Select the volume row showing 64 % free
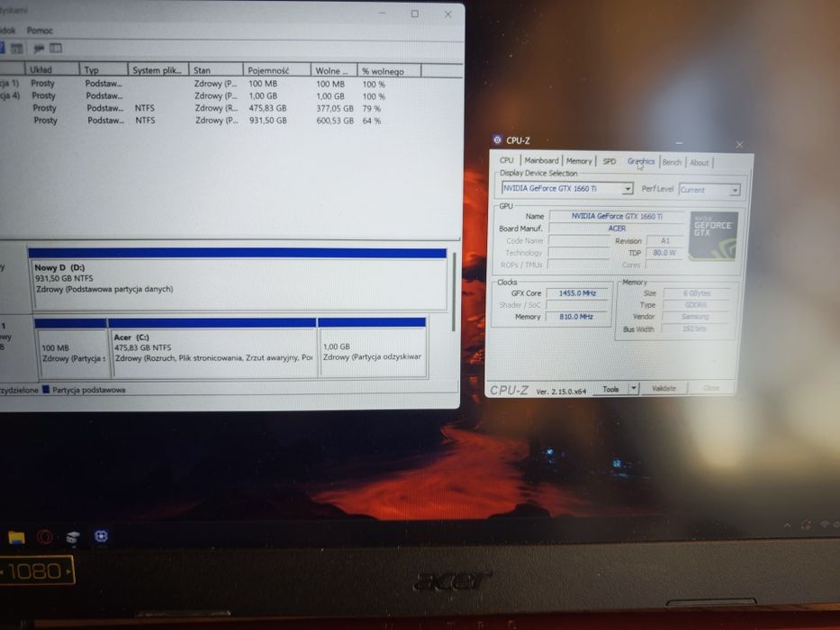This screenshot has height=630, width=840. click(x=230, y=121)
